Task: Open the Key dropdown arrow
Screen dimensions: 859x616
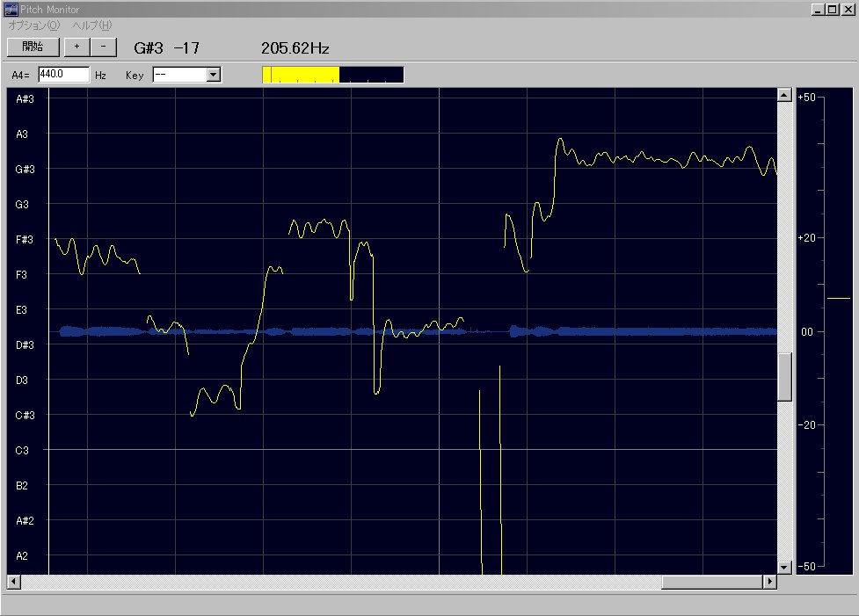Action: point(214,75)
